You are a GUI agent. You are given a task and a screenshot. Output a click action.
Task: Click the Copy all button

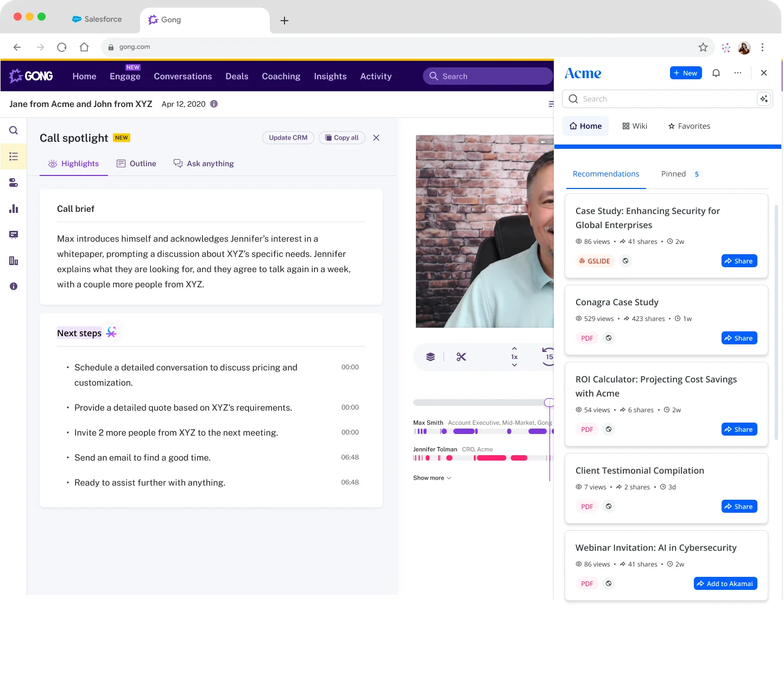342,138
